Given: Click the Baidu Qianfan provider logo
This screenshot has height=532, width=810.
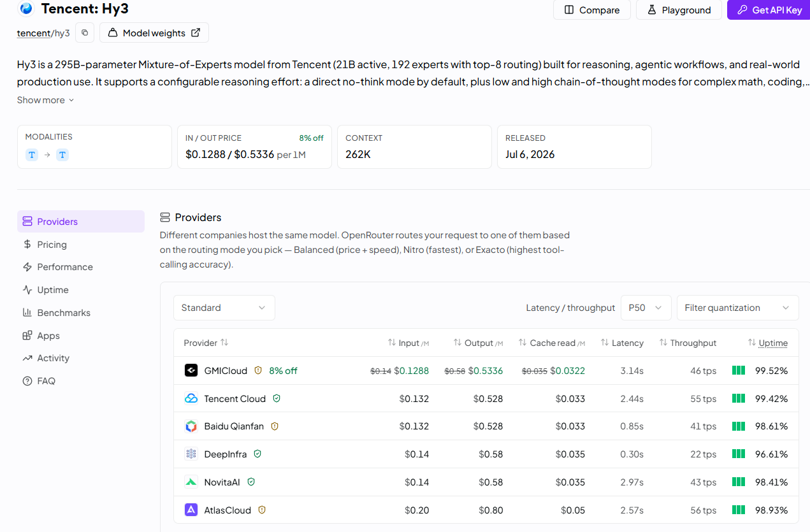Looking at the screenshot, I should click(191, 426).
